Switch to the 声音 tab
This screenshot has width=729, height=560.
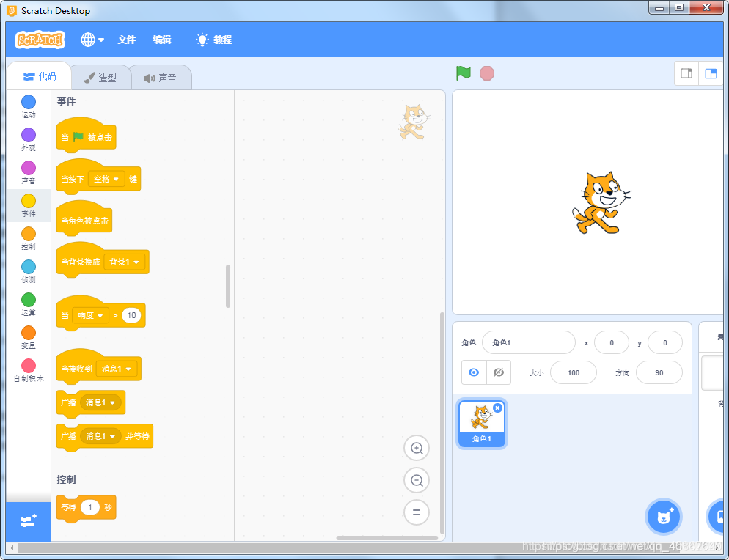tap(161, 78)
